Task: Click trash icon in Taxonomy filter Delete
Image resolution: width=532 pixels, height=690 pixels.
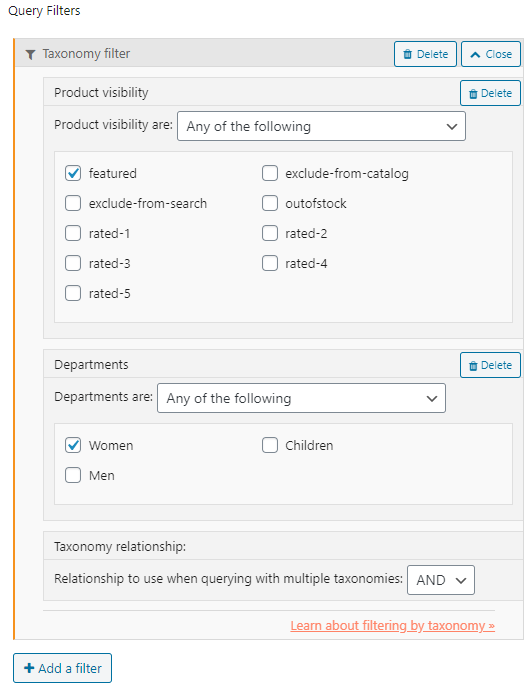Action: (408, 54)
